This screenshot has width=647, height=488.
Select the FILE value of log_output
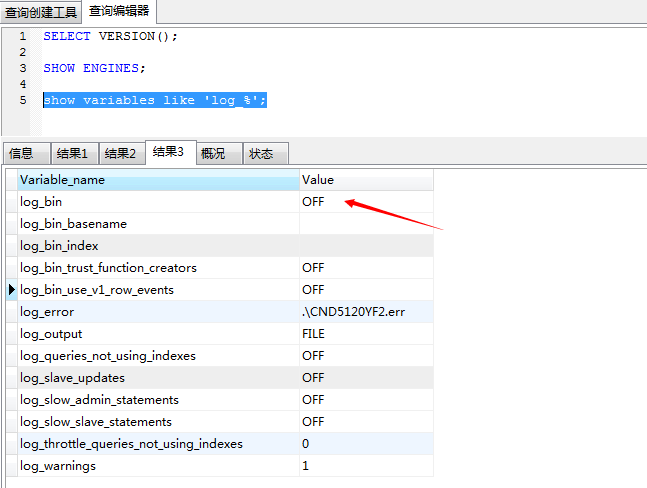(x=366, y=334)
